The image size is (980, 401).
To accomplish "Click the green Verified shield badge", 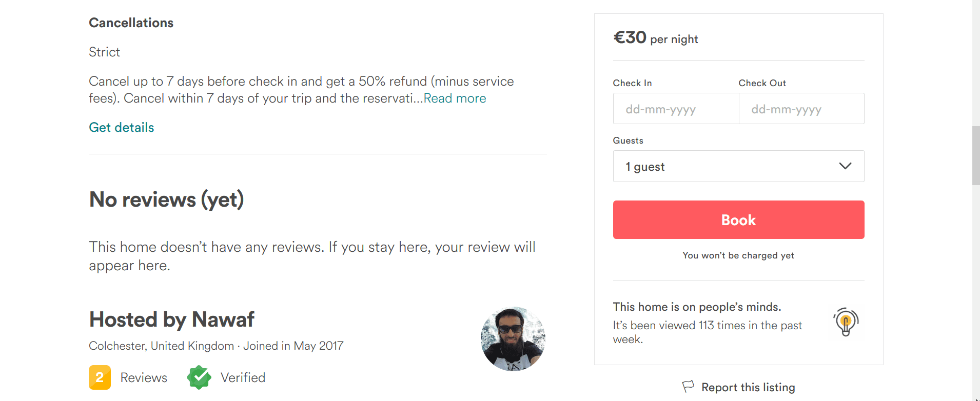I will tap(199, 377).
